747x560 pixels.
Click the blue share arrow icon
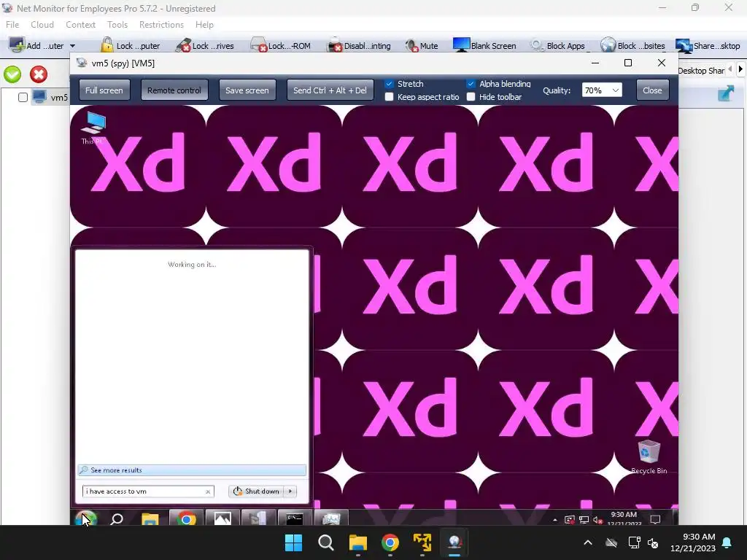click(x=726, y=93)
